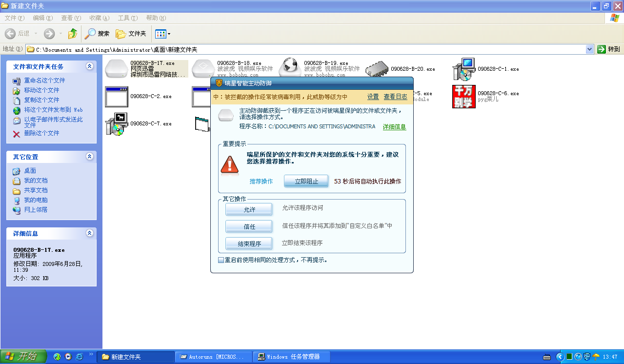Open the 文件(F) menu
The height and width of the screenshot is (364, 624).
[x=14, y=18]
